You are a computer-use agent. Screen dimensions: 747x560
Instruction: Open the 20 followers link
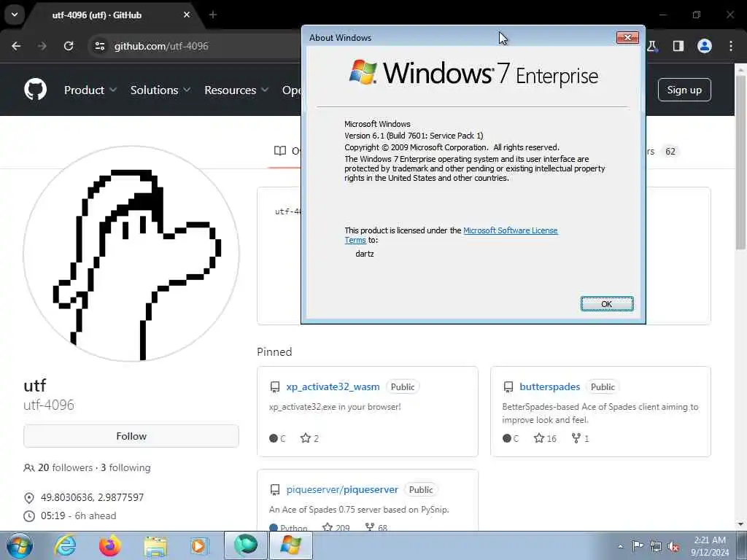click(65, 467)
